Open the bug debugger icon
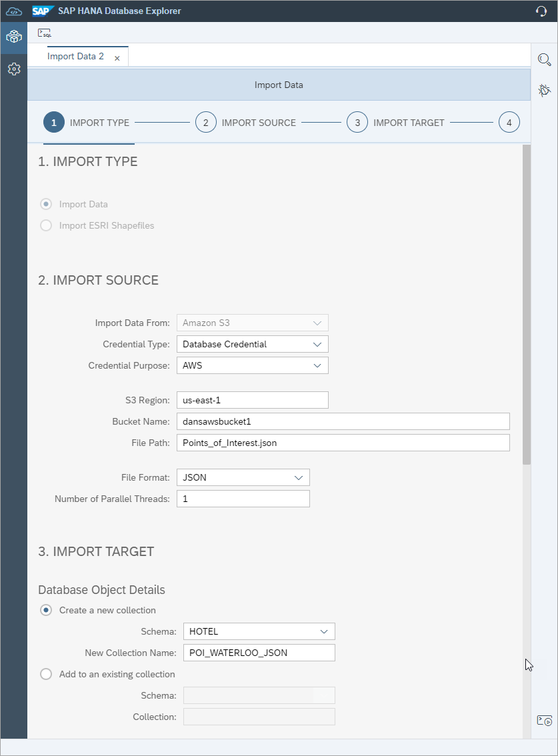Screen dimensions: 558x756 (545, 90)
